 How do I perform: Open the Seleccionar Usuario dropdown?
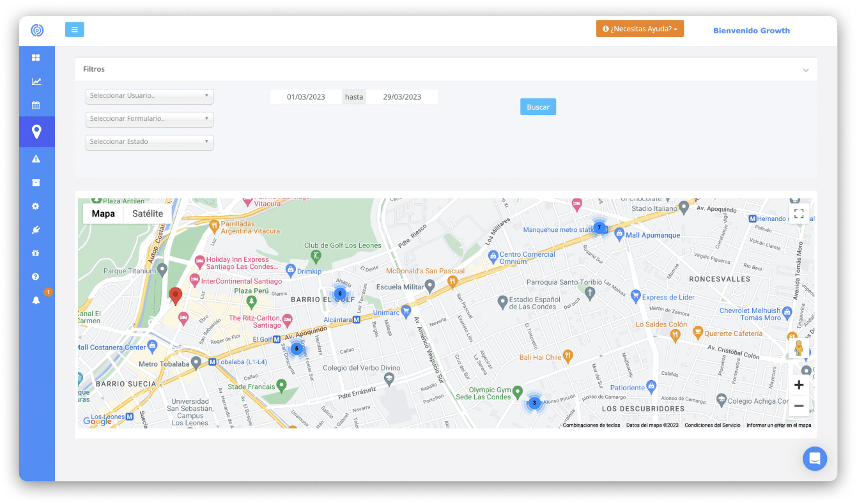pyautogui.click(x=149, y=96)
